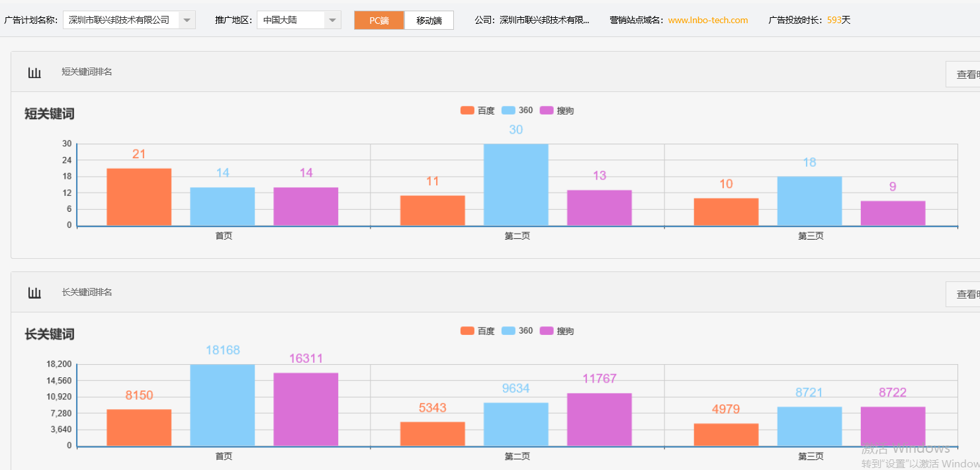Toggle 360 legend in 长关键词 chart
The width and height of the screenshot is (980, 470).
pos(517,331)
